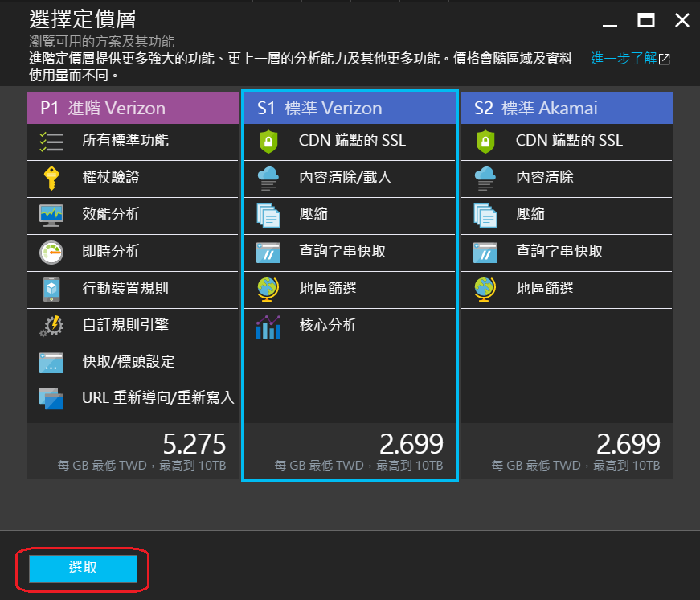Click 地區篩選 text in S1 Verizon card

click(328, 288)
